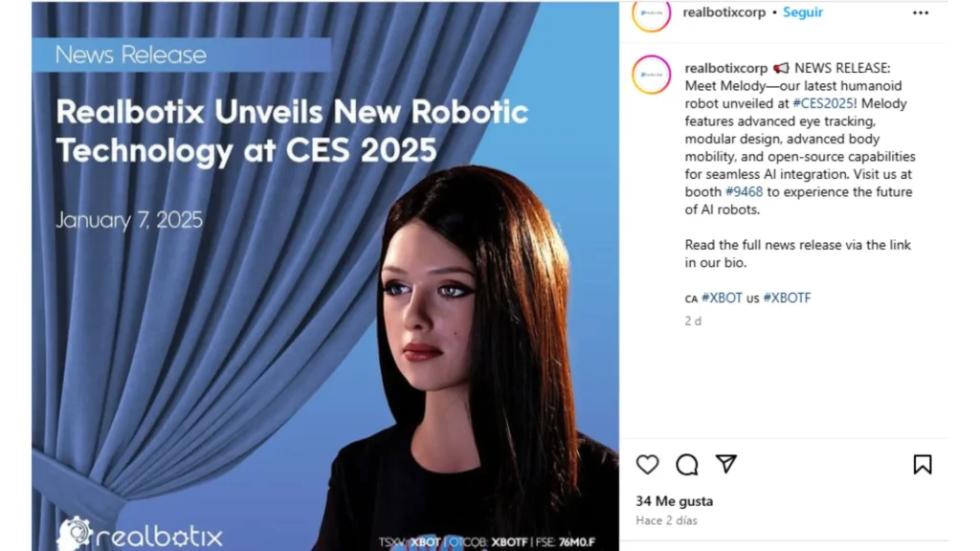Click the Realbotix logo on the image

(x=140, y=534)
